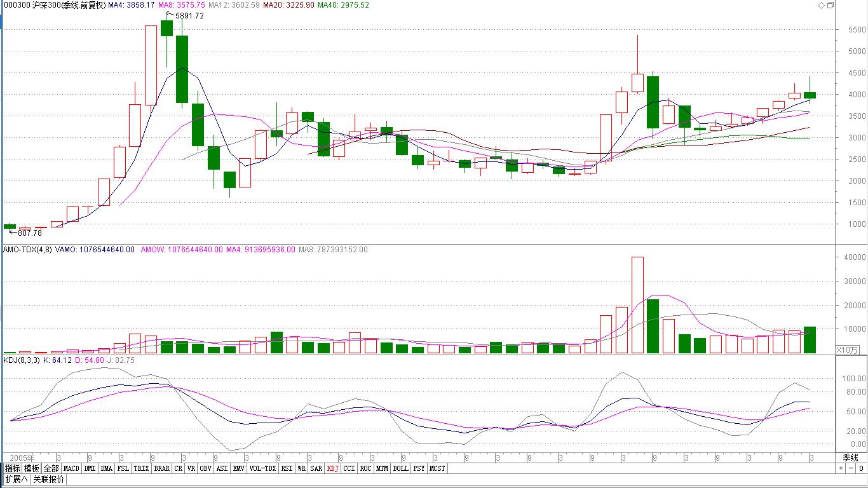Switch indicator to OBV
Screen dimensions: 868x488
tap(206, 468)
